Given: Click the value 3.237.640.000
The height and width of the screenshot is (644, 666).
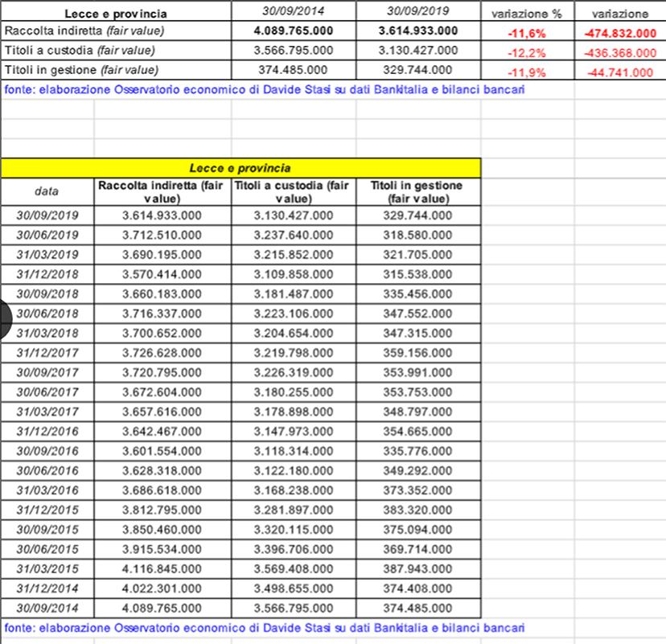Looking at the screenshot, I should (294, 235).
